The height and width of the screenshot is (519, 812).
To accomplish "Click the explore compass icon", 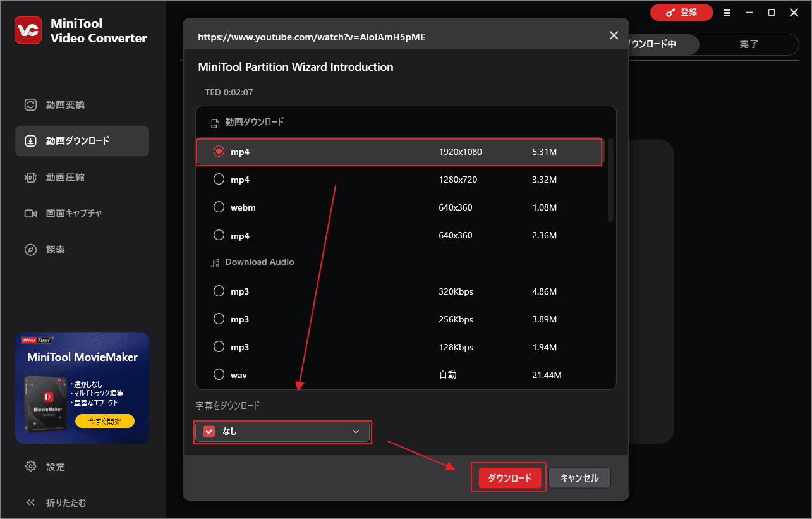I will coord(30,250).
